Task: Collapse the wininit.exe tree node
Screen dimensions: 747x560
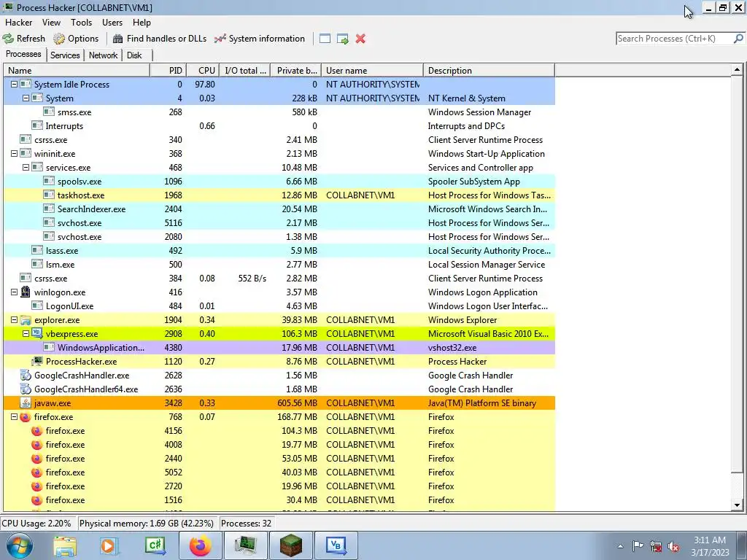Action: [14, 153]
